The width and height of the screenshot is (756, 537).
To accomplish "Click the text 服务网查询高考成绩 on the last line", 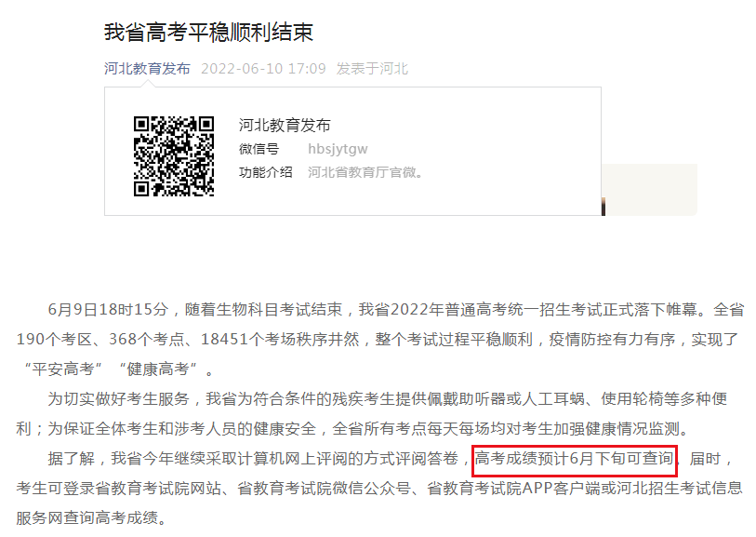I will [x=91, y=517].
